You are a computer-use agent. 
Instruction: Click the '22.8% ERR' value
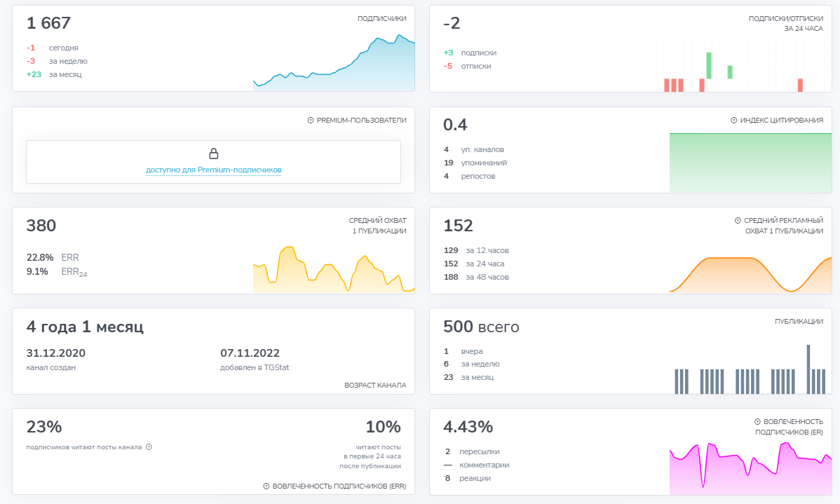tap(53, 258)
